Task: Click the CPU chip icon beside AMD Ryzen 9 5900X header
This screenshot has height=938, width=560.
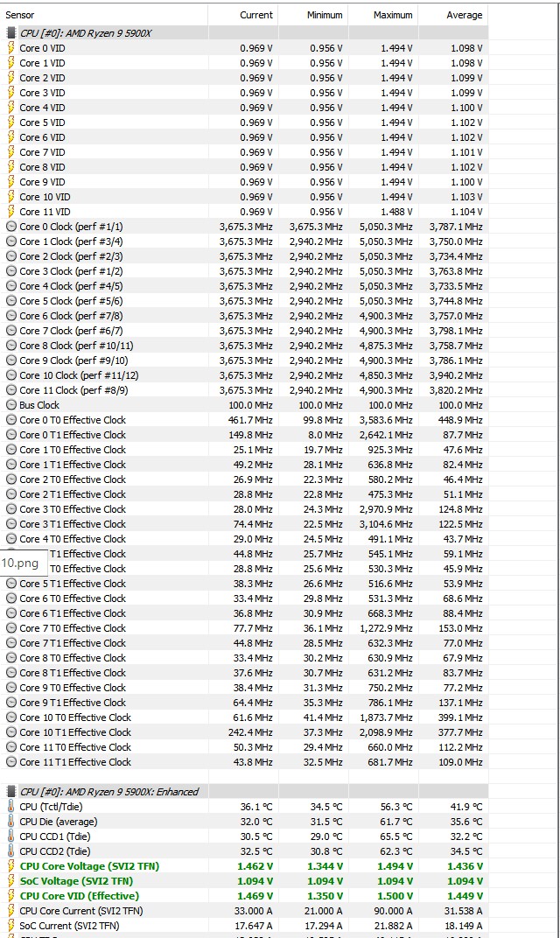Action: tap(11, 32)
